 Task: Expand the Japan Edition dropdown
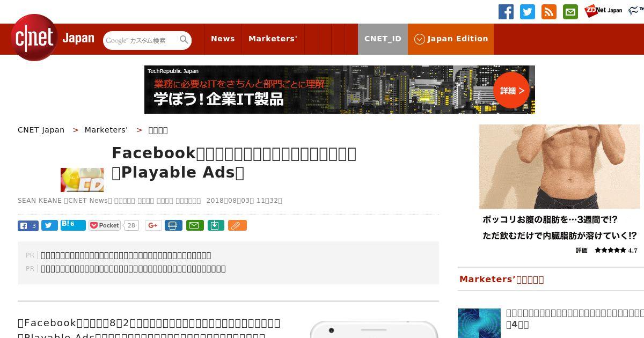(451, 39)
